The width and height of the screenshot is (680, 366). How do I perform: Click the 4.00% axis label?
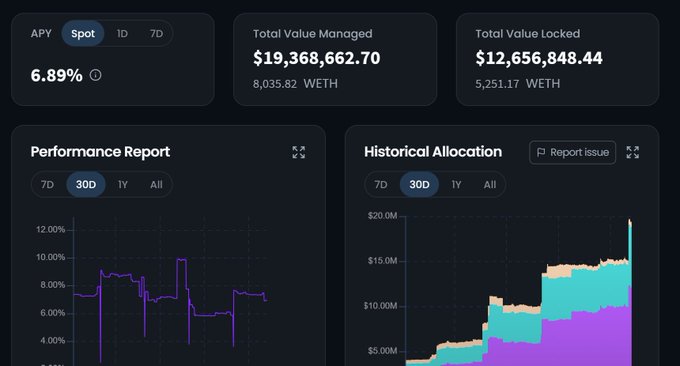point(52,340)
